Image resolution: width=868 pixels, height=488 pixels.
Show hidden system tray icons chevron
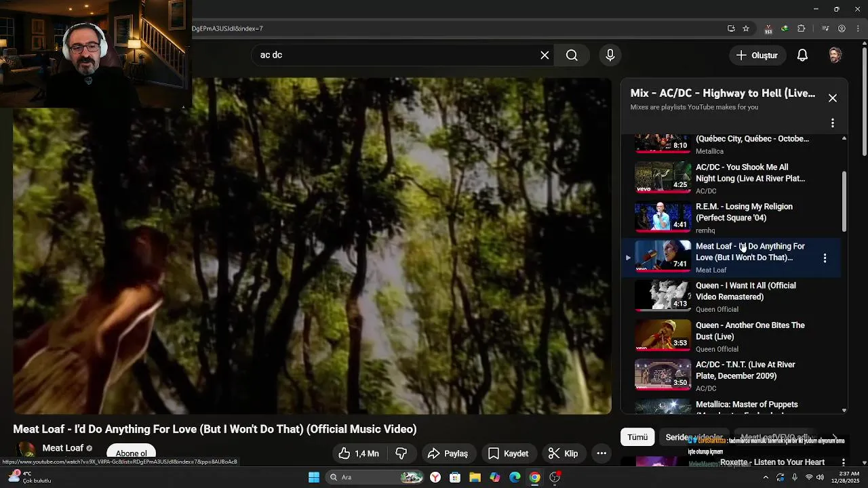[x=766, y=477]
